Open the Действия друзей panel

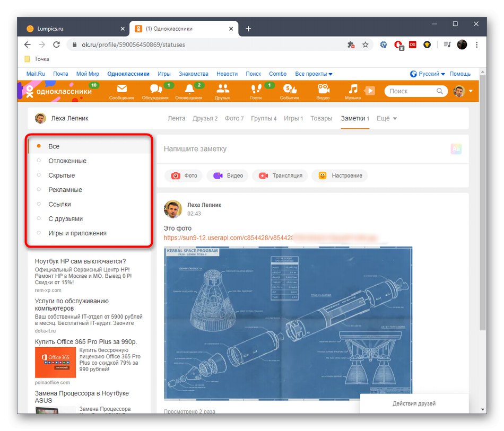414,403
